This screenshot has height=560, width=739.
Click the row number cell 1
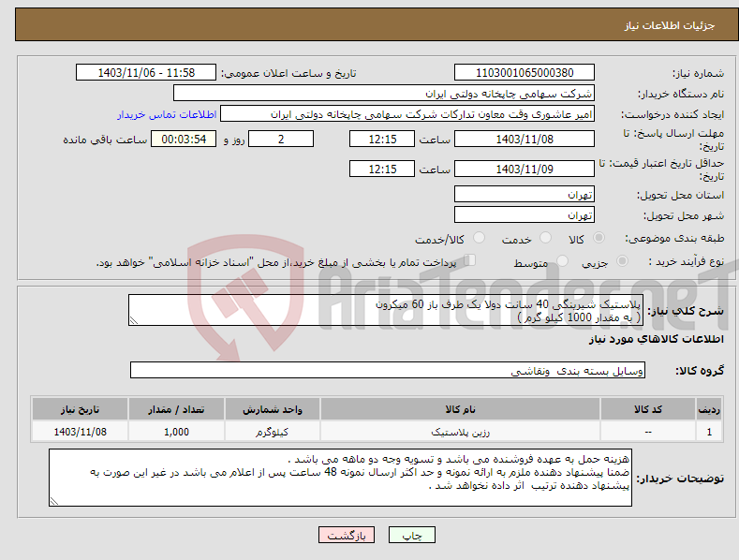709,432
